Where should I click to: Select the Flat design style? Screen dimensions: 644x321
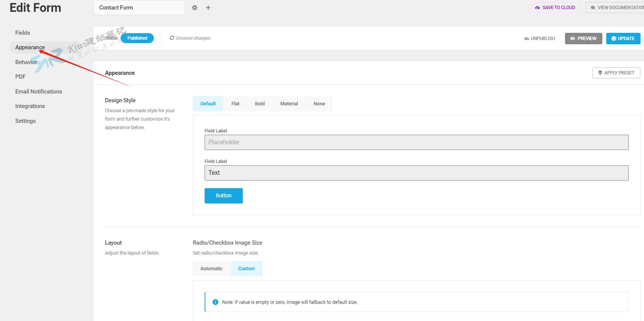click(235, 104)
